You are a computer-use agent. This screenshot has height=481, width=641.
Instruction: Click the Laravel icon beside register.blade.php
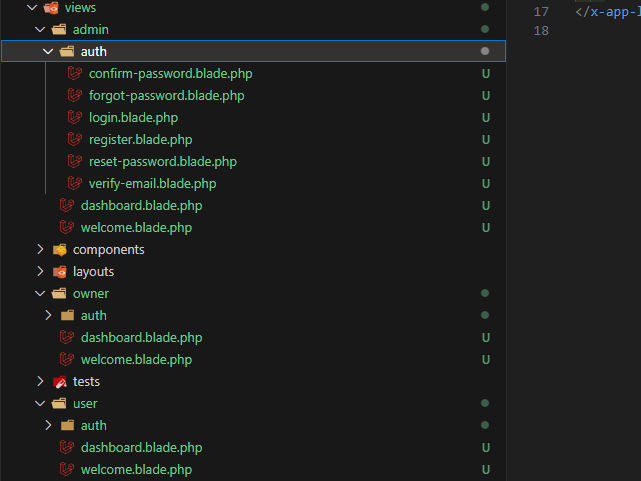coord(74,139)
